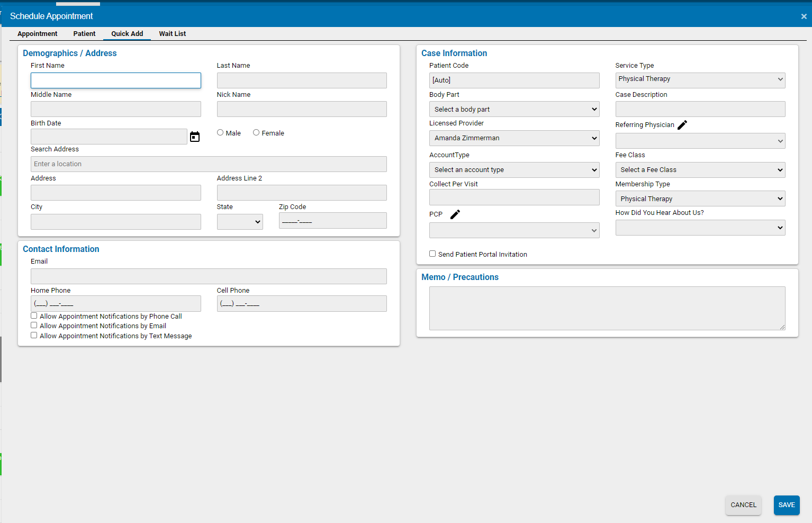The width and height of the screenshot is (812, 523).
Task: Edit the Referring Physician via pencil icon
Action: (682, 124)
